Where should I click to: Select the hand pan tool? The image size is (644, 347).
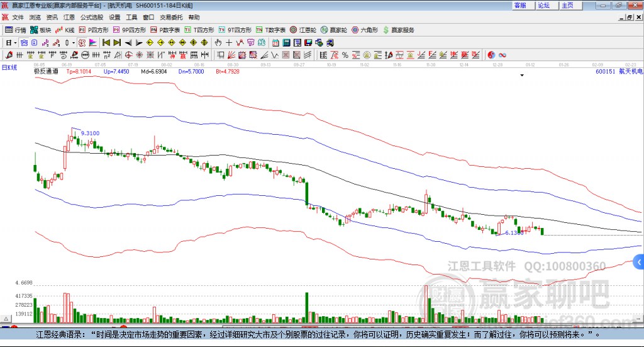click(218, 43)
